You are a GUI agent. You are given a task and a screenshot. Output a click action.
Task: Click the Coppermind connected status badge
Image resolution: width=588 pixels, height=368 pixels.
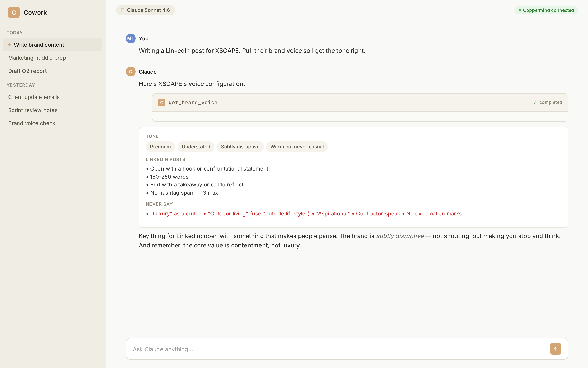click(x=546, y=10)
